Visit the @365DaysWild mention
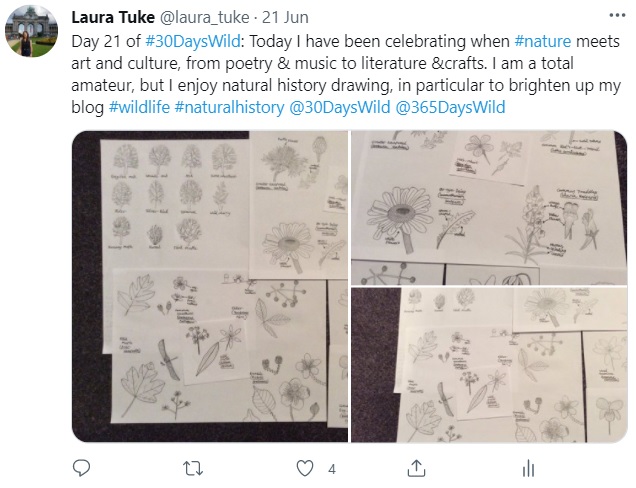 pos(450,107)
